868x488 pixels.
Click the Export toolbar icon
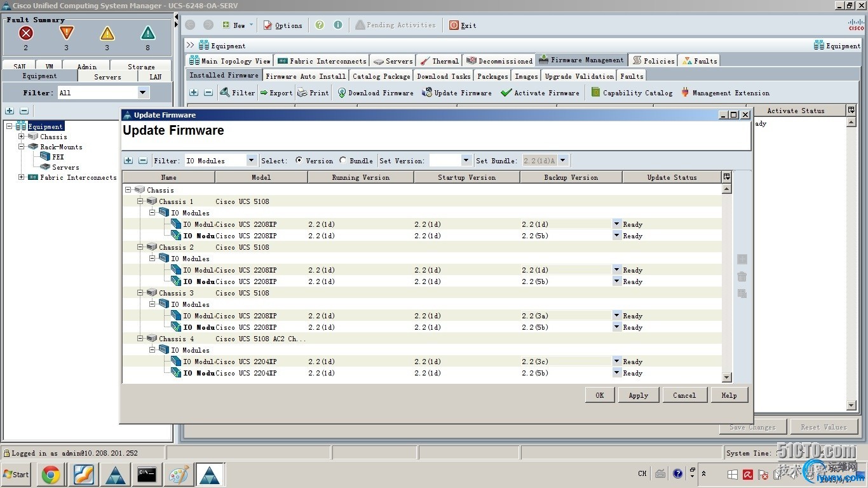264,93
